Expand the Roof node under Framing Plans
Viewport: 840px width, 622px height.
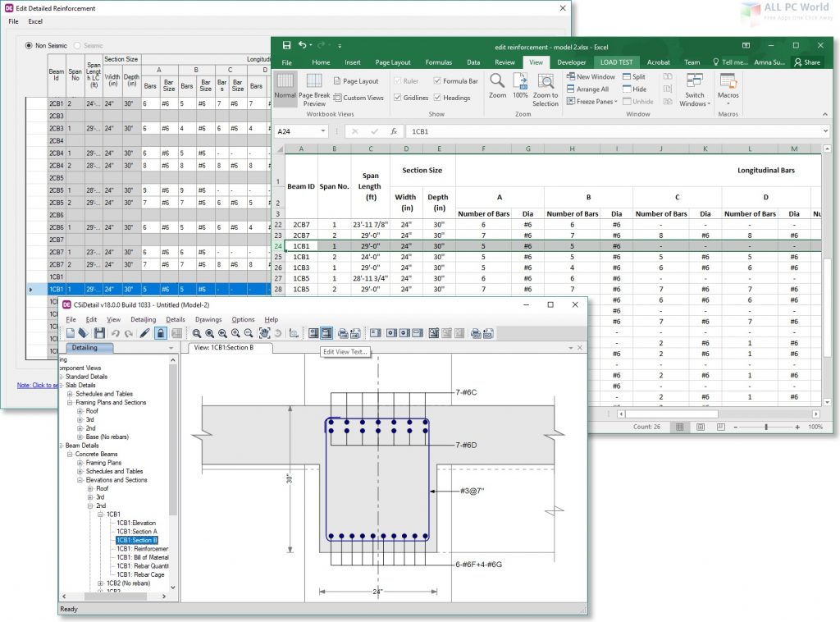[x=80, y=411]
